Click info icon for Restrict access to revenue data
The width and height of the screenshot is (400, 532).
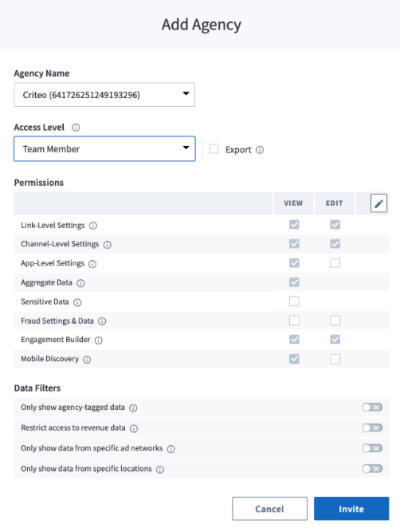coord(134,428)
